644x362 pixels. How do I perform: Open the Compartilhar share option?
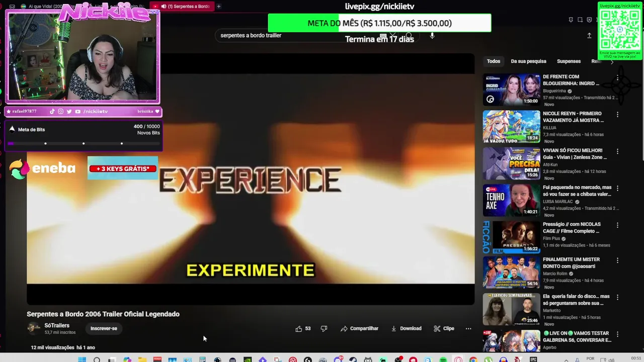coord(359,328)
